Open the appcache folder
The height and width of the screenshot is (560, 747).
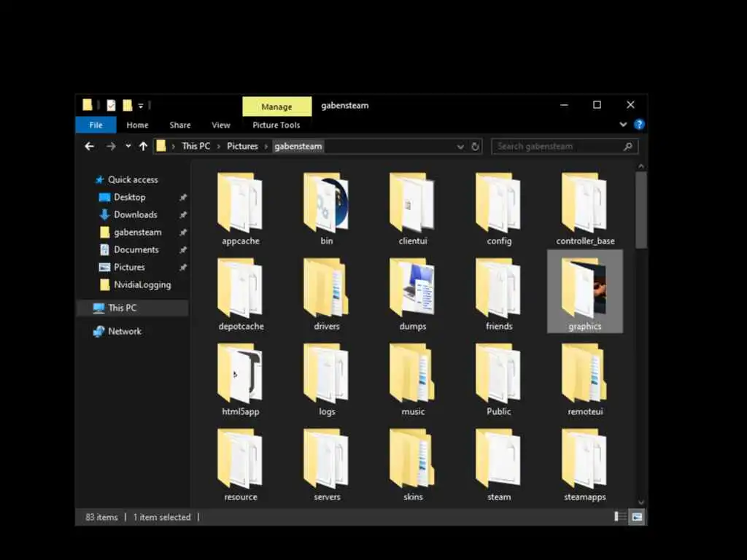coord(240,209)
